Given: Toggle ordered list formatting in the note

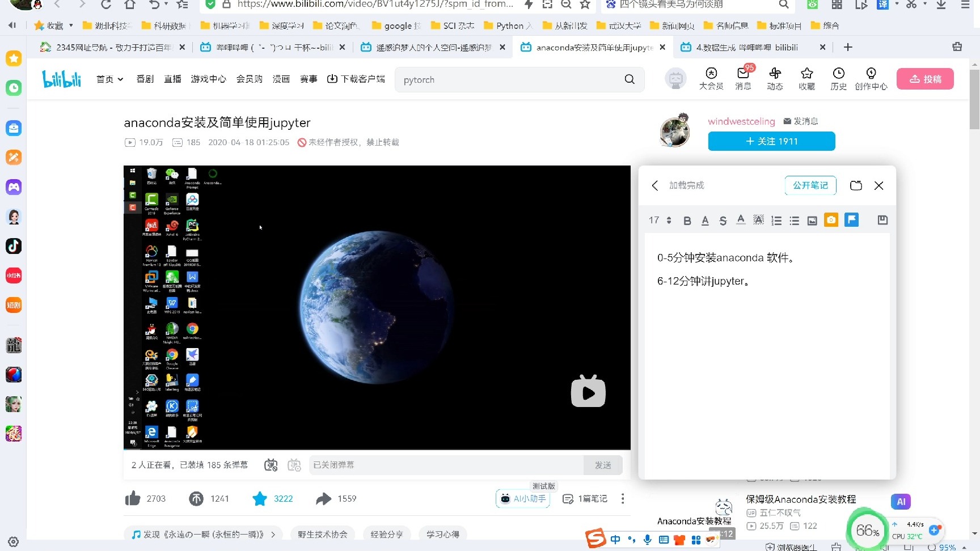Looking at the screenshot, I should (776, 220).
